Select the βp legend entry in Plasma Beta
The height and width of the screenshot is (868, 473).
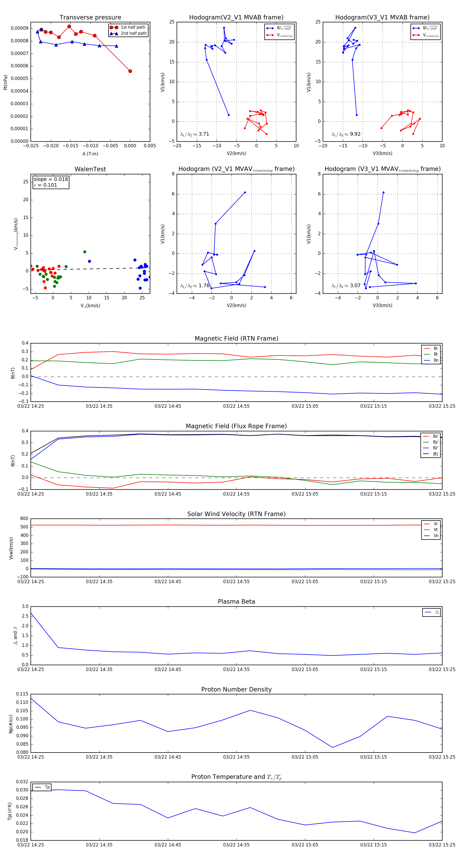431,612
